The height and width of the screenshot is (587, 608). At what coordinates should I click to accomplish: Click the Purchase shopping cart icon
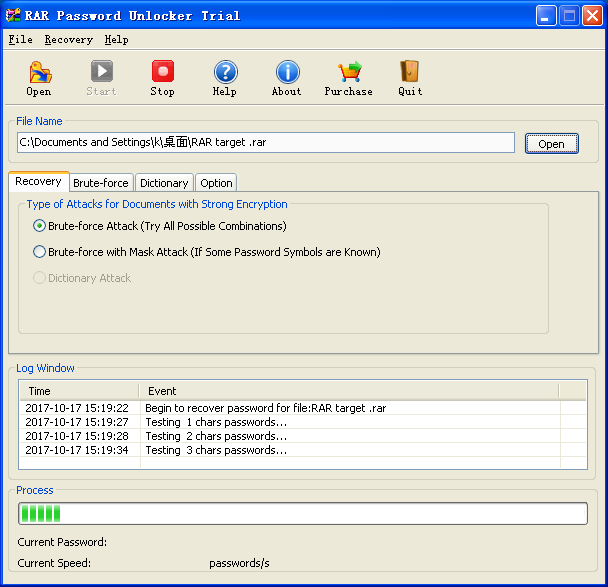pos(349,72)
